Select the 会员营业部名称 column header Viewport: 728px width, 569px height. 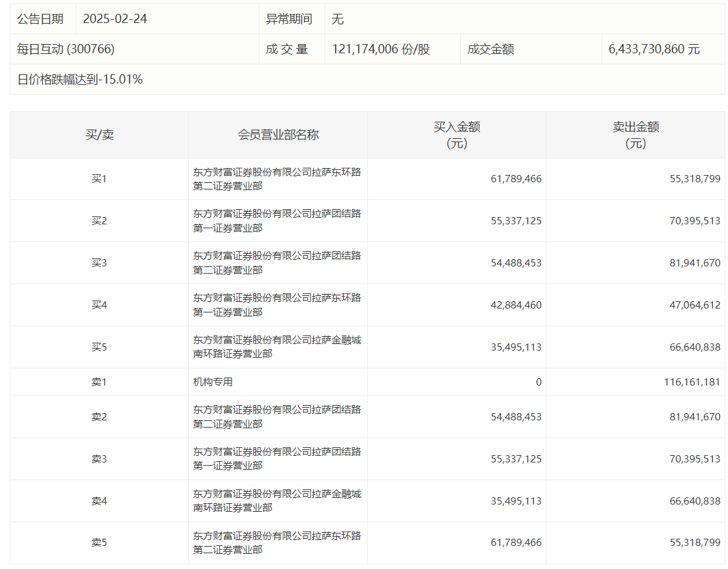click(x=278, y=135)
